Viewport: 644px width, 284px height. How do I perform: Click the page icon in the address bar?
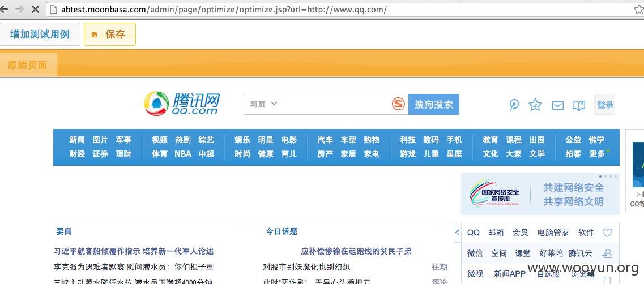coord(53,9)
